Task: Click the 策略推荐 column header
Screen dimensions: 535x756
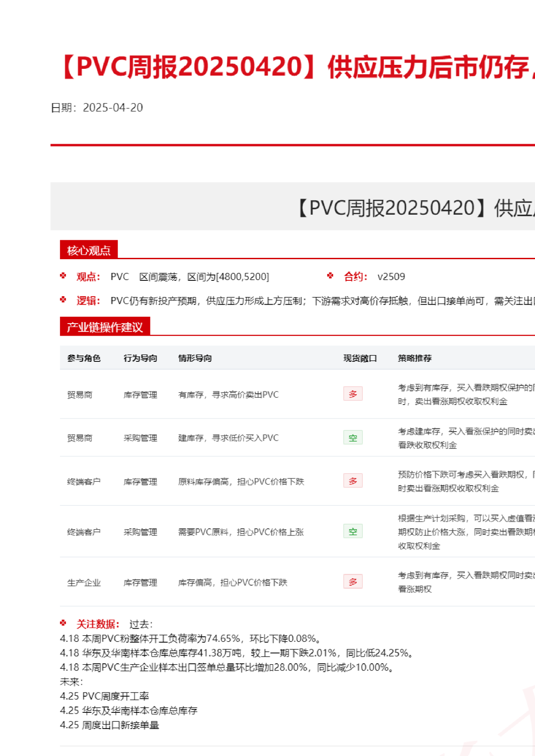Action: pyautogui.click(x=414, y=358)
